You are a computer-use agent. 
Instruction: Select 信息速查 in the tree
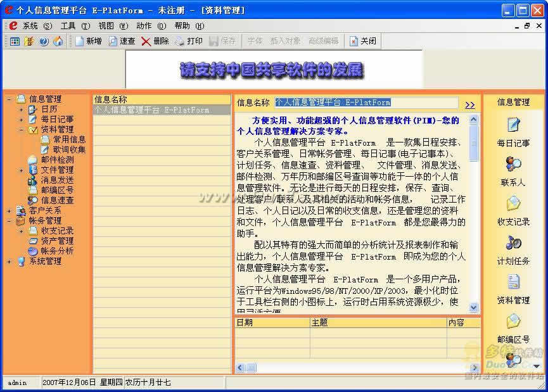(x=57, y=200)
